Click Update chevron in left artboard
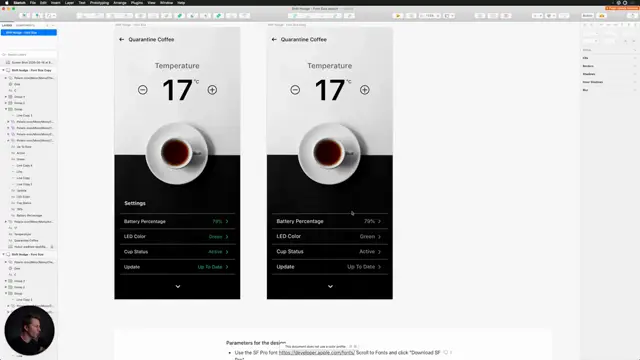Screen dimensions: 640x360 click(227, 267)
